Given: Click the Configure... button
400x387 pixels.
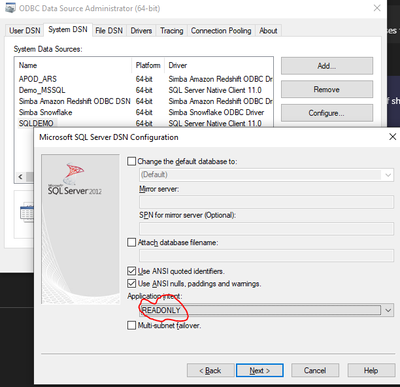Looking at the screenshot, I should click(x=327, y=113).
